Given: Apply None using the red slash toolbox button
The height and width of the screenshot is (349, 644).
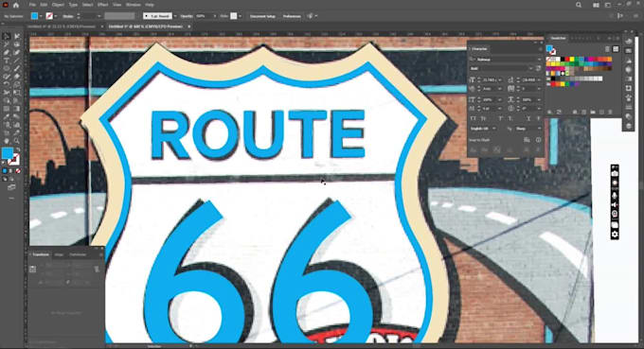Looking at the screenshot, I should [18, 170].
